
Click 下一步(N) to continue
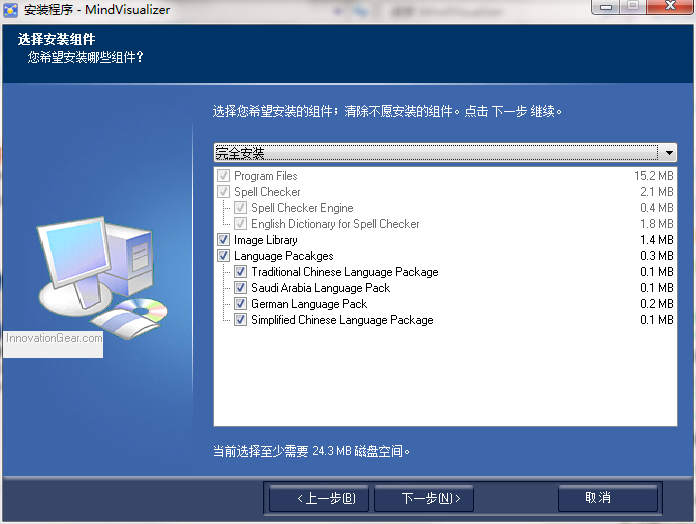(x=424, y=497)
